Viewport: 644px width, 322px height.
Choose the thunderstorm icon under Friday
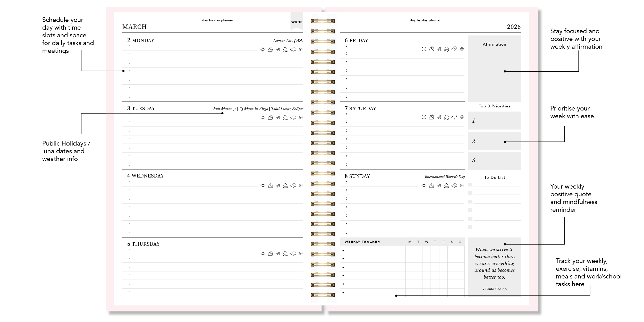pyautogui.click(x=454, y=49)
